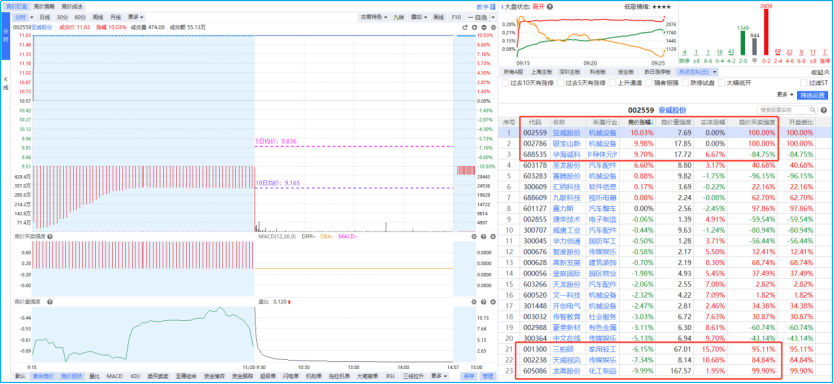
Task: Click the chart settings gear icon near F10 row
Action: [494, 27]
